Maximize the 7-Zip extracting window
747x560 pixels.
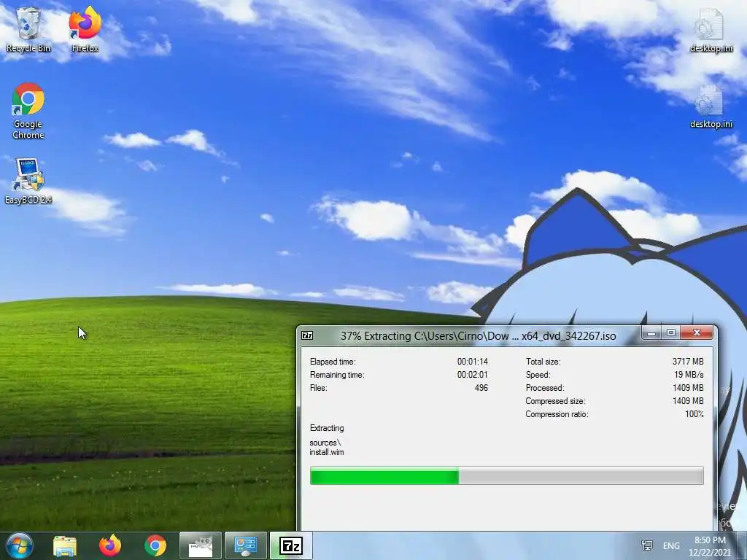click(x=671, y=332)
